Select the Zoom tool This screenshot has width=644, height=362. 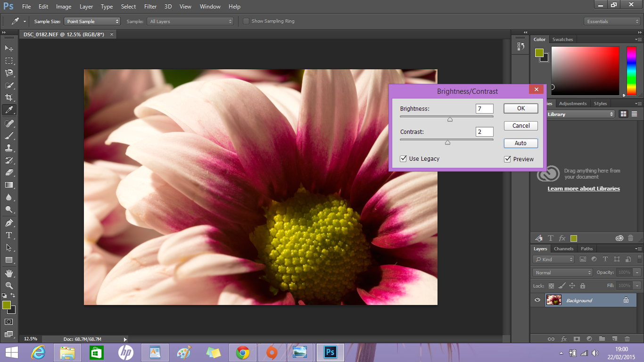pos(9,285)
